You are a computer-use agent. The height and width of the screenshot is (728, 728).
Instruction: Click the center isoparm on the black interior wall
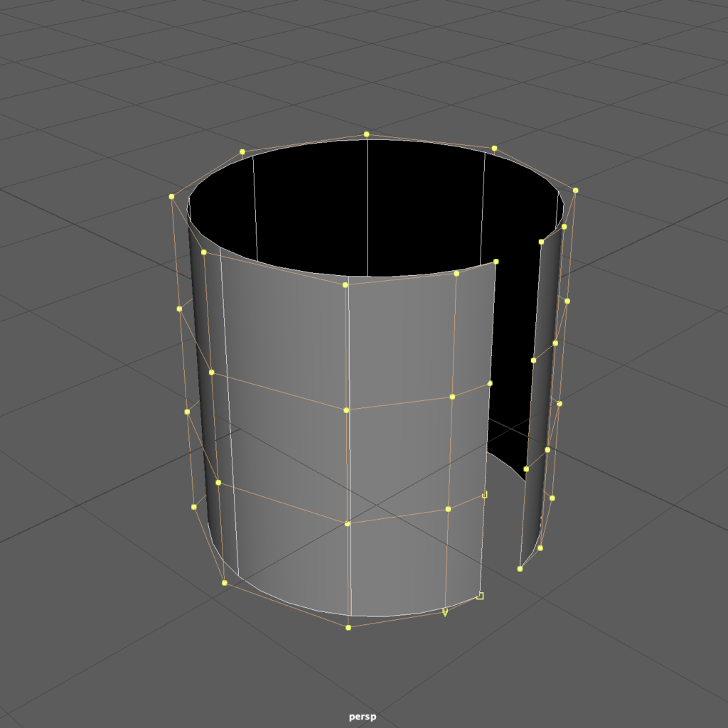point(367,206)
